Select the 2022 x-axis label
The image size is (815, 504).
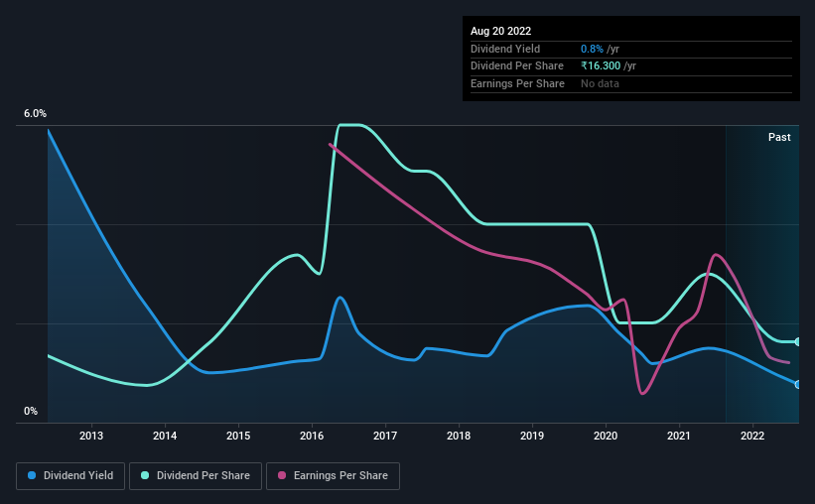[x=752, y=436]
